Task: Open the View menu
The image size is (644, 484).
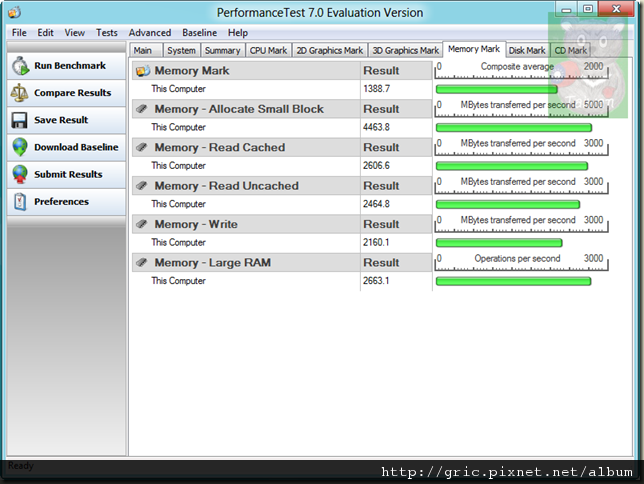Action: (74, 32)
